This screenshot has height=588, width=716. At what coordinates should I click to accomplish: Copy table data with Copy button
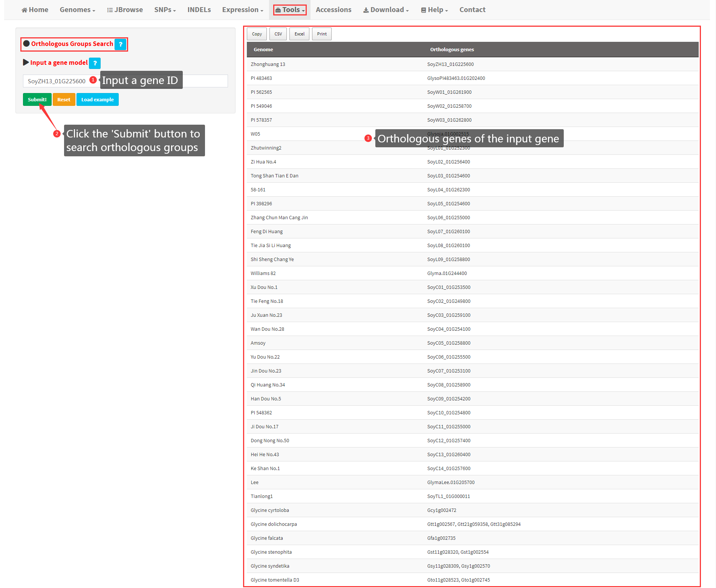pyautogui.click(x=257, y=34)
